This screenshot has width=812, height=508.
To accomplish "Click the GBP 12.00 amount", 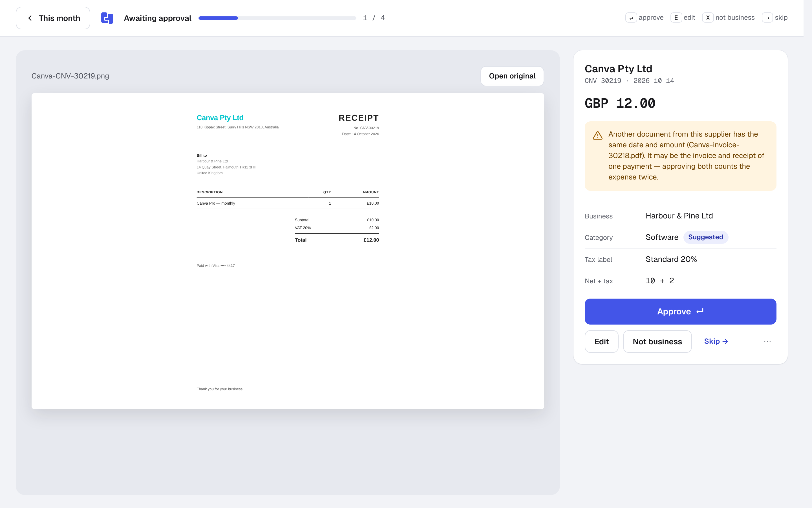I will pos(620,103).
